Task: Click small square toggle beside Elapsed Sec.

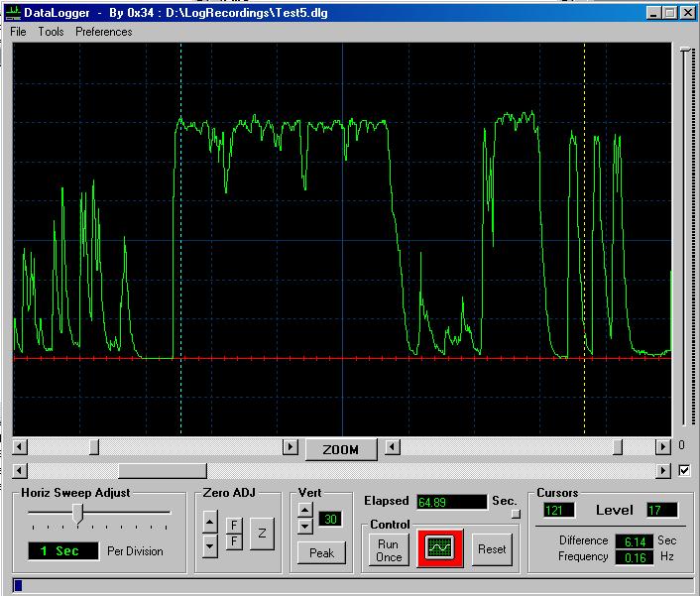Action: click(x=516, y=514)
